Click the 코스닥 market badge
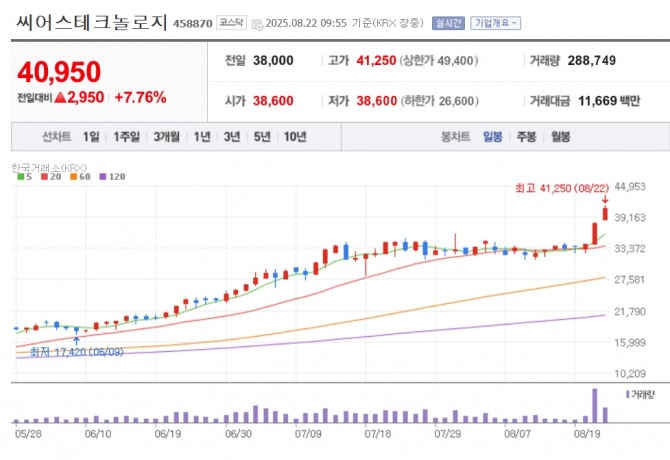The width and height of the screenshot is (670, 460). tap(231, 22)
